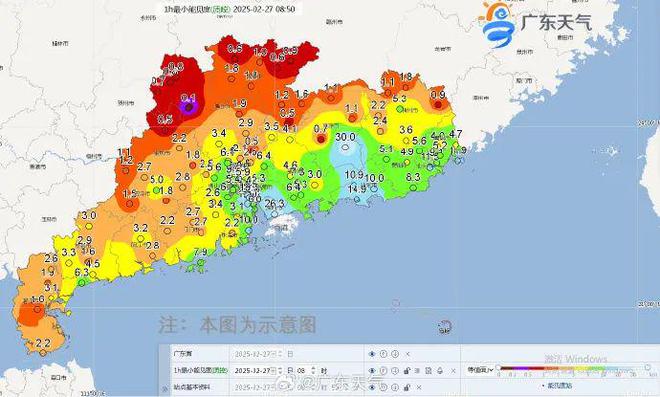The width and height of the screenshot is (660, 397).
Task: Click the up-arrow circle icon in 广东省 row
Action: (383, 354)
